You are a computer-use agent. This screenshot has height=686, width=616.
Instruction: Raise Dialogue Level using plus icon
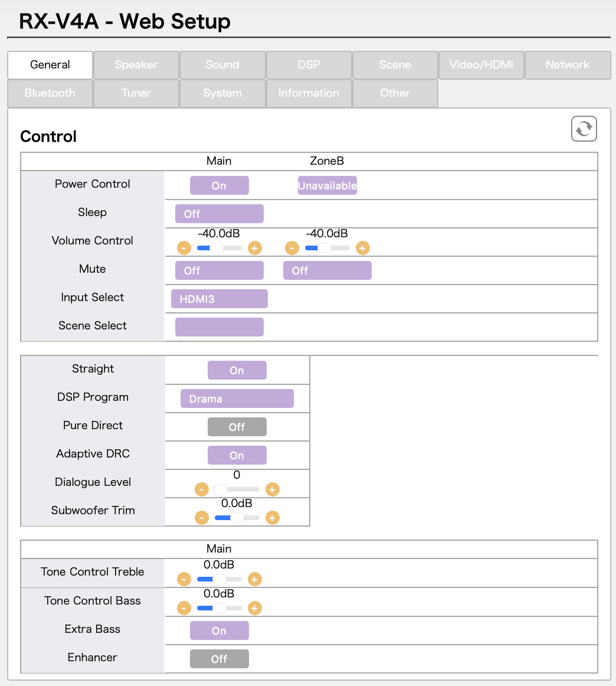272,489
